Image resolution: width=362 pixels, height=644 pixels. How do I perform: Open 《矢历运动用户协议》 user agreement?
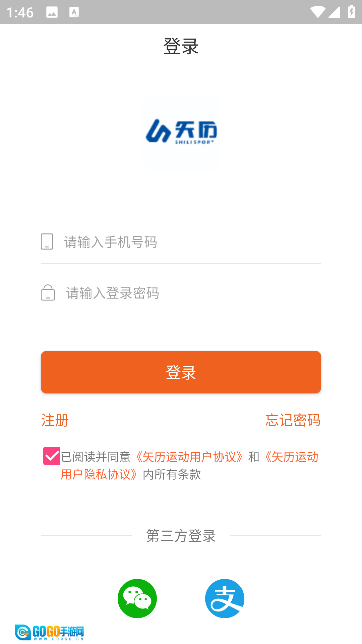[189, 457]
